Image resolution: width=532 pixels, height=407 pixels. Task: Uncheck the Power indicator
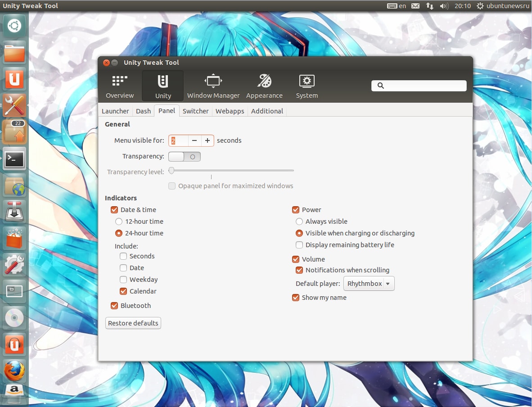(296, 210)
